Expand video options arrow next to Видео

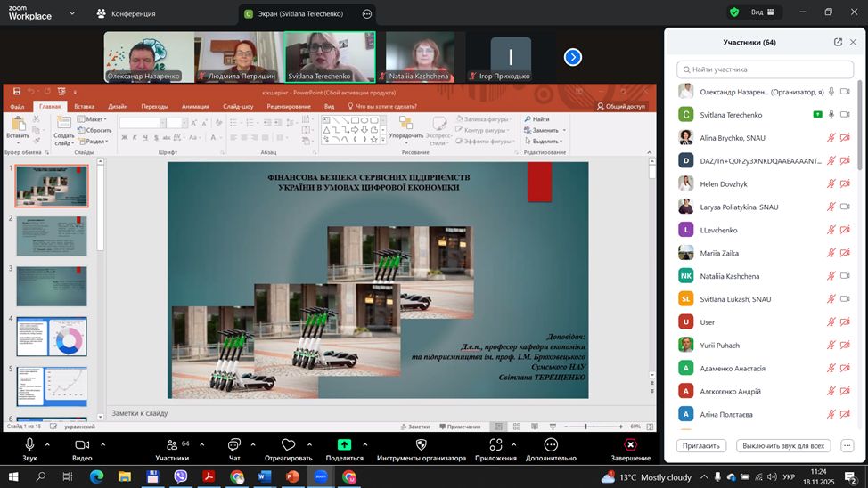[x=102, y=443]
